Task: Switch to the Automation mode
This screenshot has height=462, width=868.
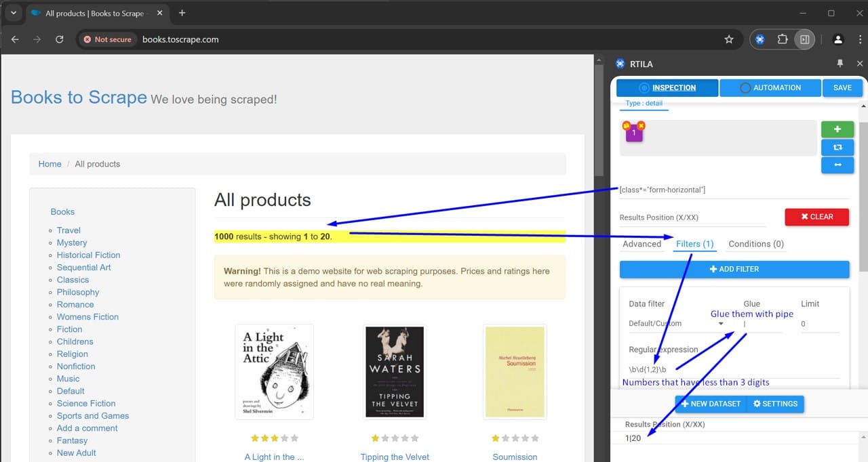Action: point(770,87)
